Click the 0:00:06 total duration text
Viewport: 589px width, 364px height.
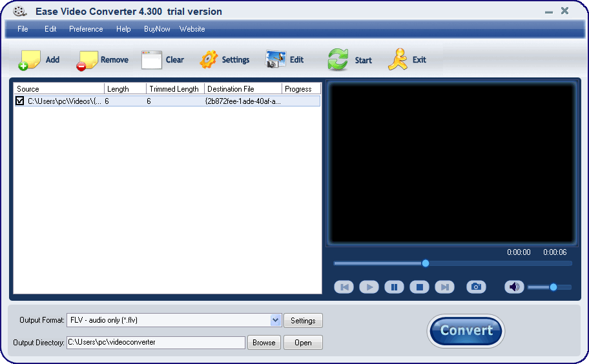[554, 252]
